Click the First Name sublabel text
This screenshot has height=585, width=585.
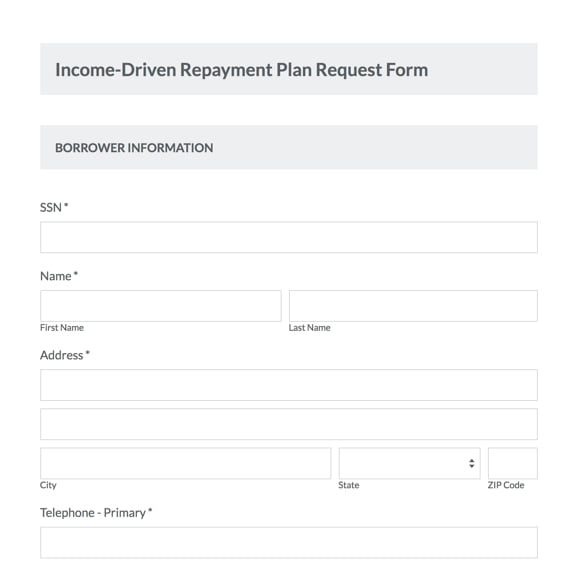(x=62, y=328)
